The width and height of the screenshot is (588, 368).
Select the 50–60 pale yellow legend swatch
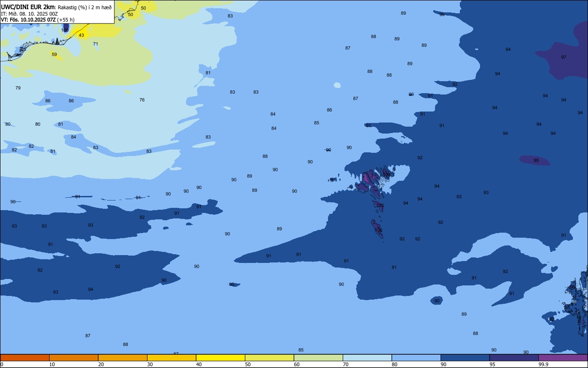click(x=269, y=357)
